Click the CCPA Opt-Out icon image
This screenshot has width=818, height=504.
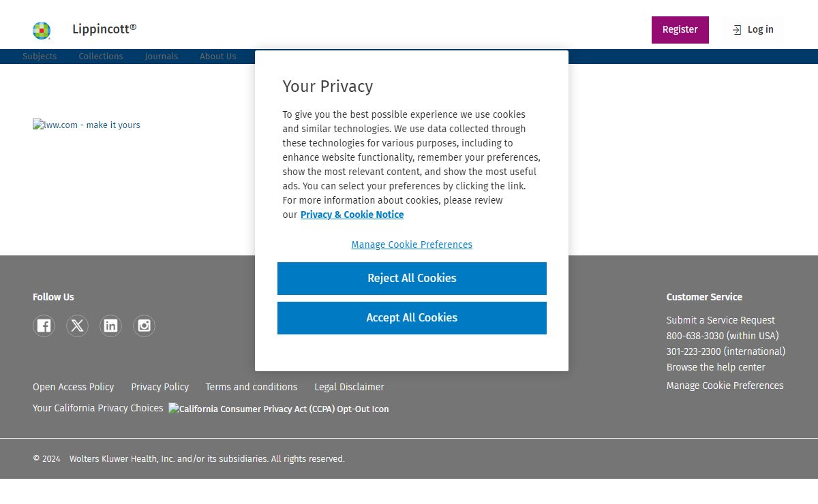(x=279, y=409)
